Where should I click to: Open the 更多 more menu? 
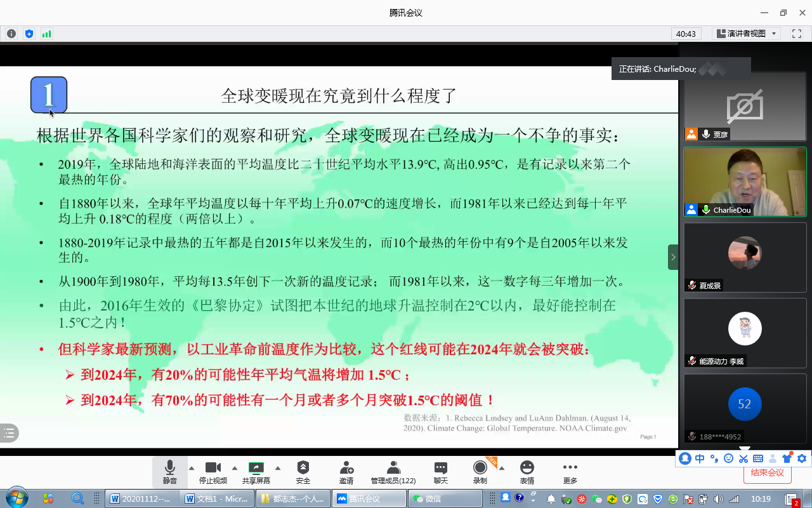[x=570, y=472]
